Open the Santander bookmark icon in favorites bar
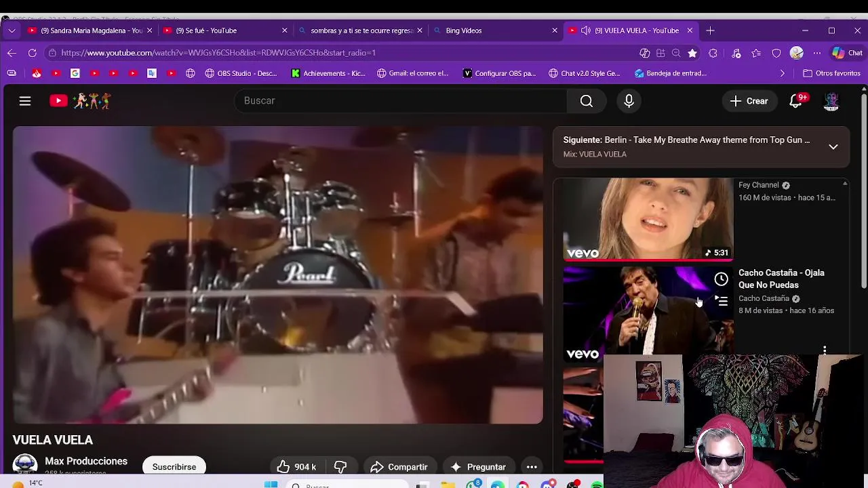Image resolution: width=868 pixels, height=488 pixels. [x=37, y=73]
